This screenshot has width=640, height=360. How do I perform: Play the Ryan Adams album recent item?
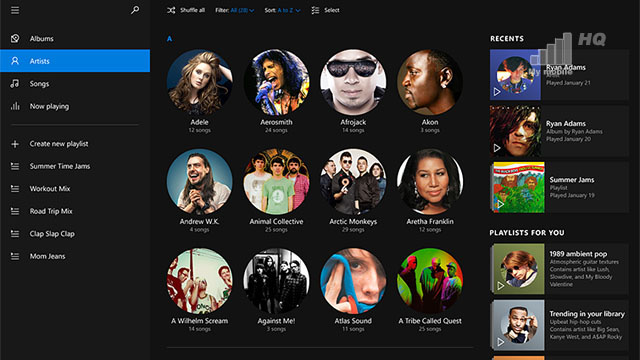(x=497, y=148)
